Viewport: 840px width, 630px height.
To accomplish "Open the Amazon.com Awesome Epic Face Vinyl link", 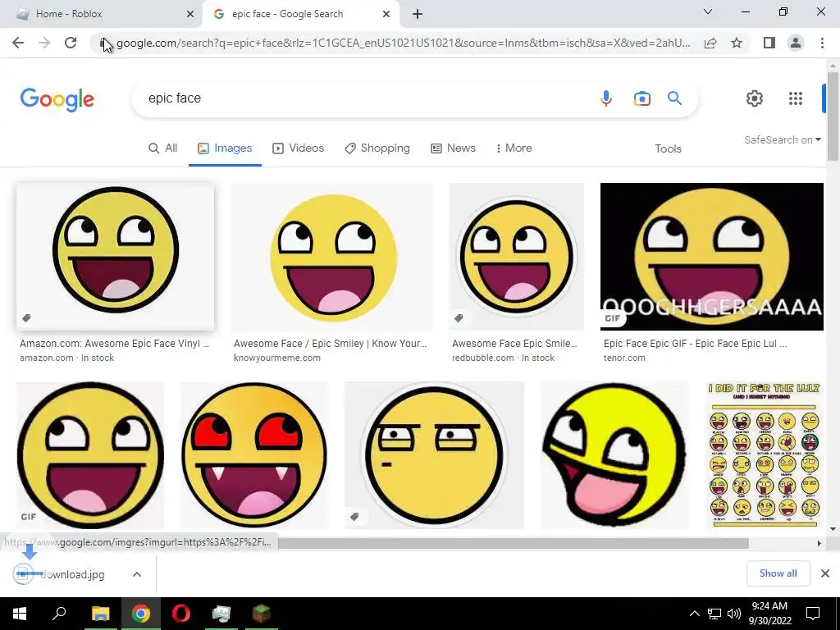I will pyautogui.click(x=114, y=344).
